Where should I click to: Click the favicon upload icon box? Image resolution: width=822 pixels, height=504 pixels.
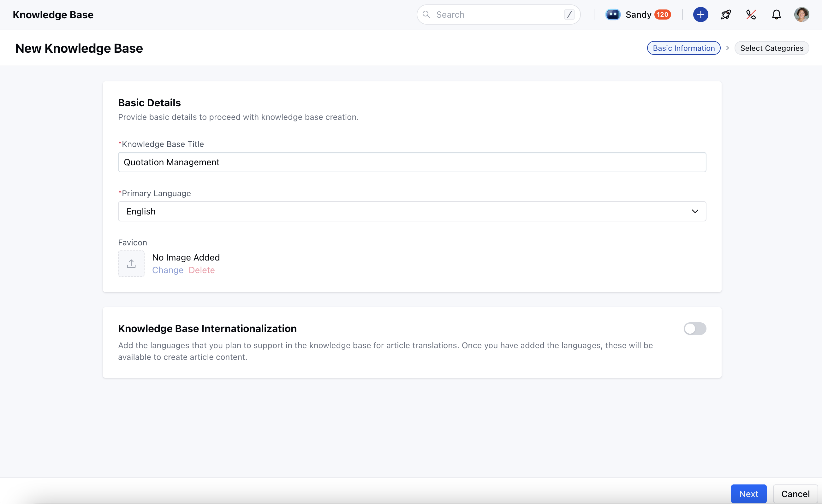(x=131, y=264)
